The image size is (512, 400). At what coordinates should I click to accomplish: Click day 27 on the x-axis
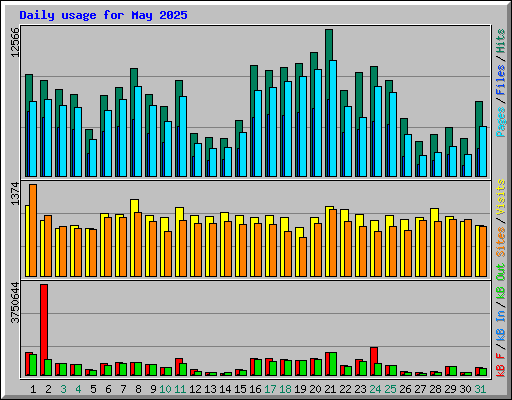coord(420,389)
